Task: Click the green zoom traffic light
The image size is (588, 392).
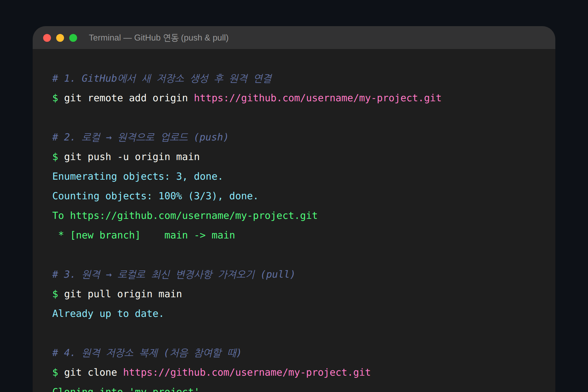Action: coord(73,38)
